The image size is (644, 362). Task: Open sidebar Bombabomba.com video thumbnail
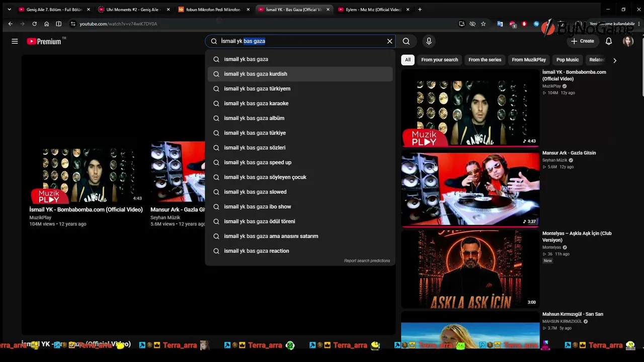470,108
